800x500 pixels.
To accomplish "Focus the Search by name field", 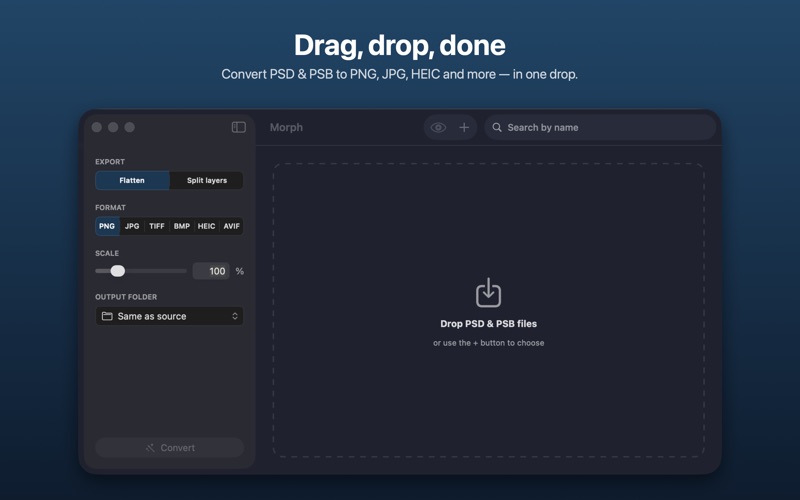I will coord(600,128).
